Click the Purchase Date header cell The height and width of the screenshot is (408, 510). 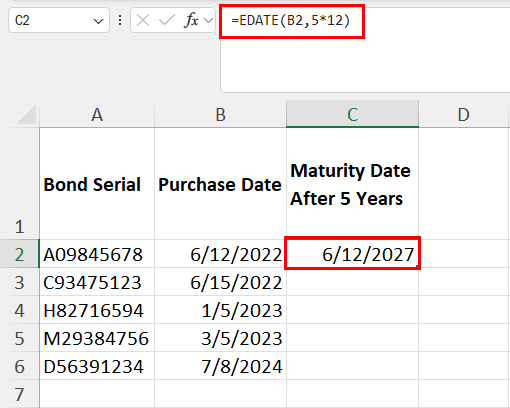[x=220, y=184]
